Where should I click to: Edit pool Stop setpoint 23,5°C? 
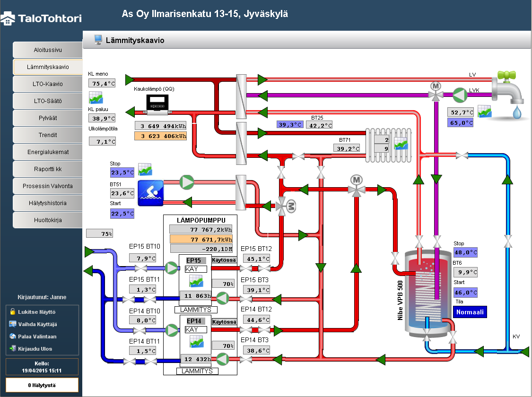tap(122, 172)
